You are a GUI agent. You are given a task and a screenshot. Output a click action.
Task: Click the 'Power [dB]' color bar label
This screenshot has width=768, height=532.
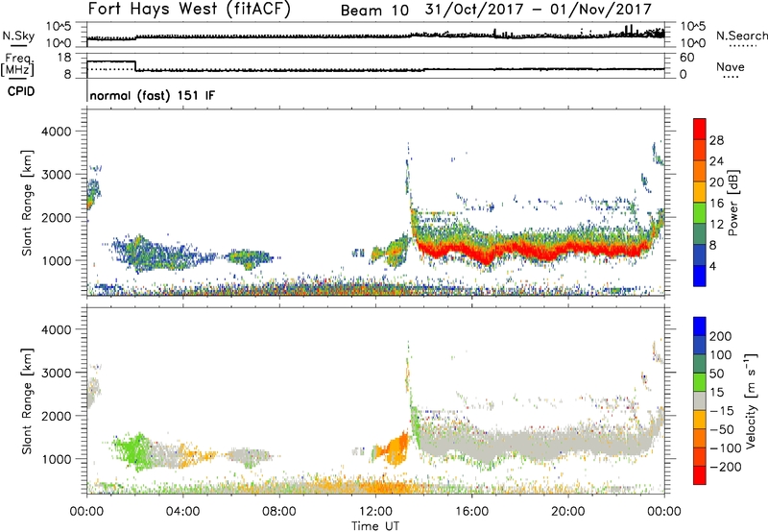[x=732, y=203]
